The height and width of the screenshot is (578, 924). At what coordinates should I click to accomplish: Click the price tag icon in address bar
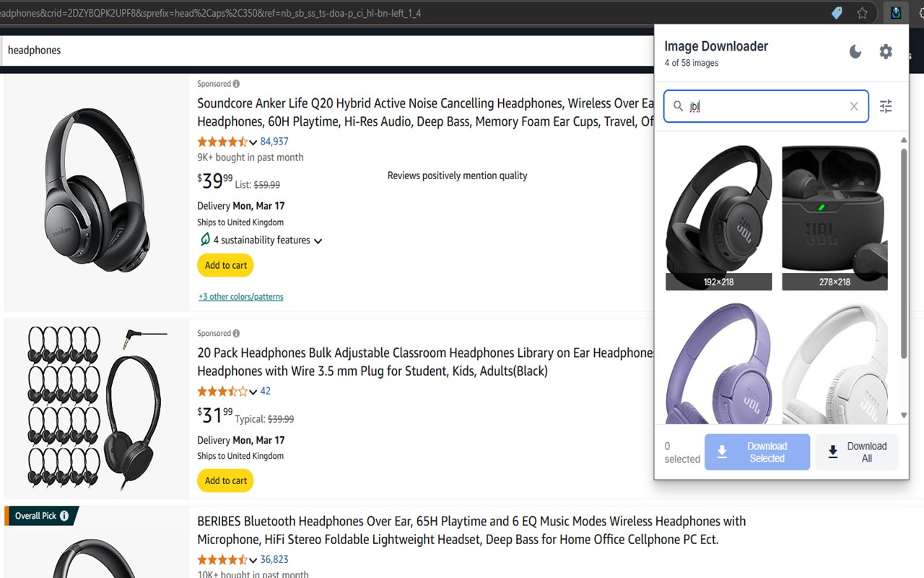[837, 12]
